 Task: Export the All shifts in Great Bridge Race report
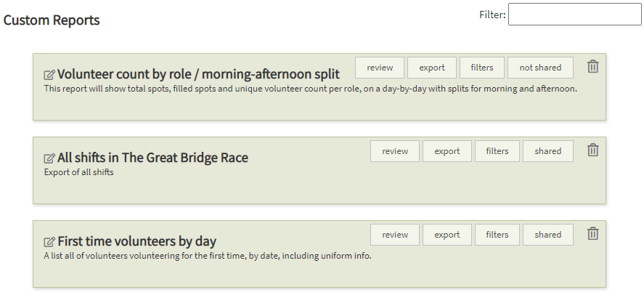447,151
